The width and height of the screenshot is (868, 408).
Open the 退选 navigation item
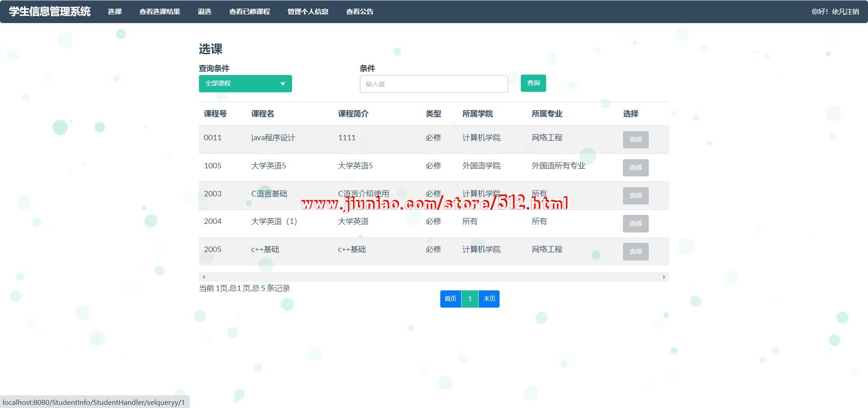204,12
